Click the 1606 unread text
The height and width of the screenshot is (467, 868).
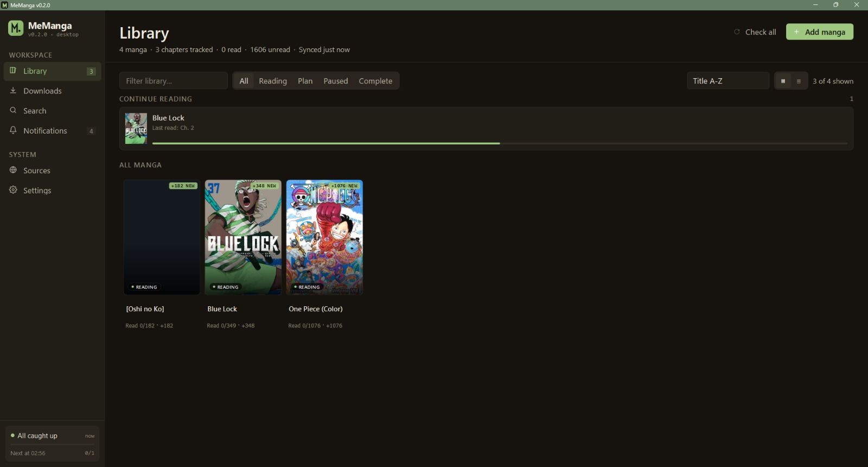(270, 49)
